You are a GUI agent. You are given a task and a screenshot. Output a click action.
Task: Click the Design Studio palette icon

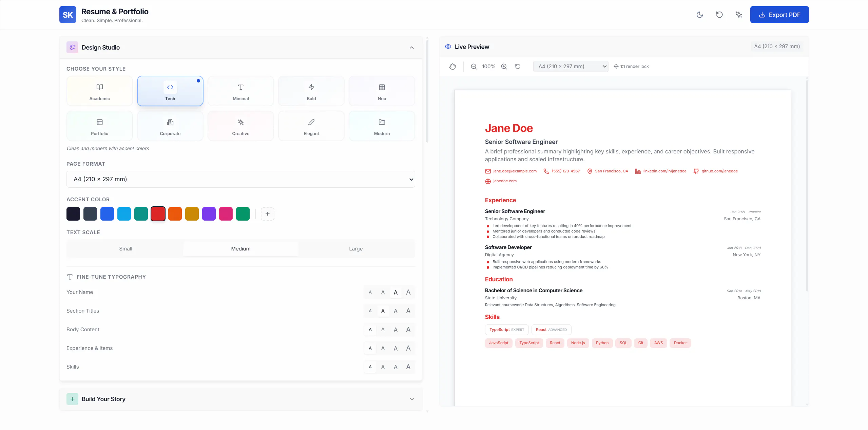click(72, 48)
